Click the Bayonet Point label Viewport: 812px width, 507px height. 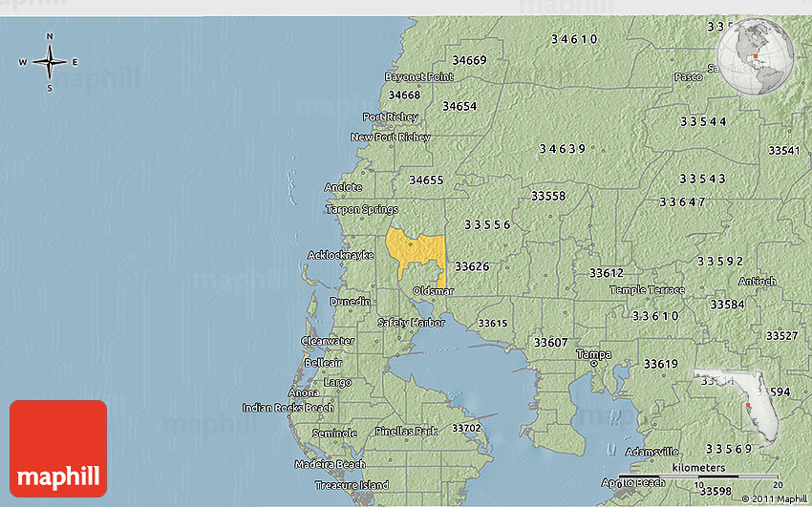418,76
